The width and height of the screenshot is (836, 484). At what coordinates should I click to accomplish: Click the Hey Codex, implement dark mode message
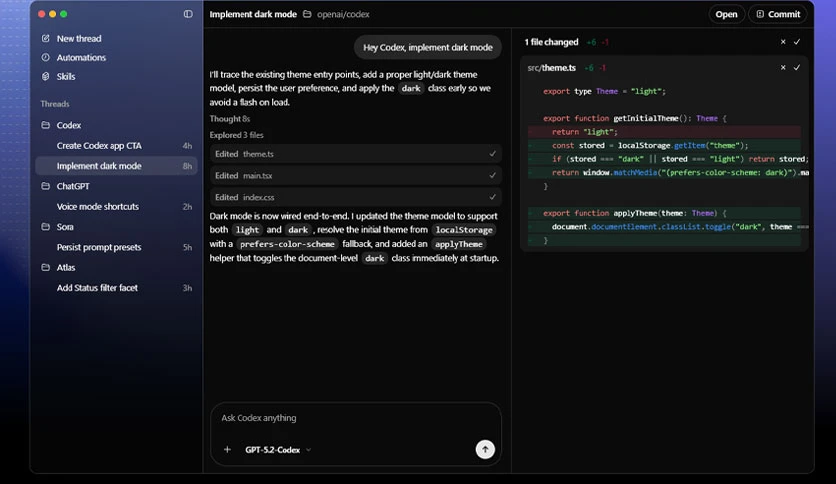[x=428, y=47]
